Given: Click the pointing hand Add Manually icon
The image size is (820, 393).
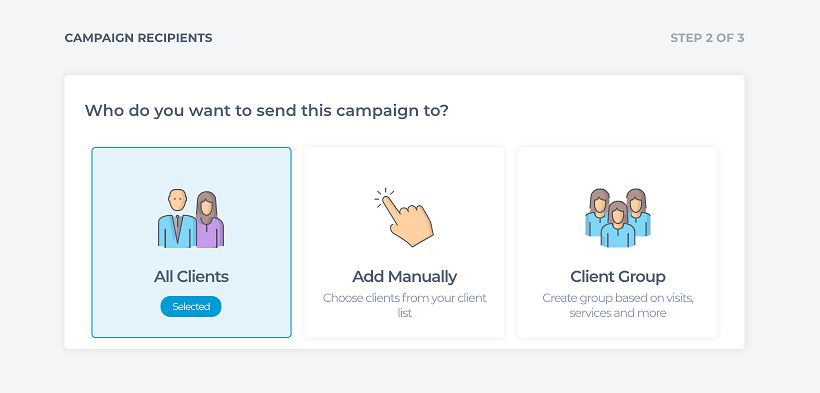Looking at the screenshot, I should [404, 217].
